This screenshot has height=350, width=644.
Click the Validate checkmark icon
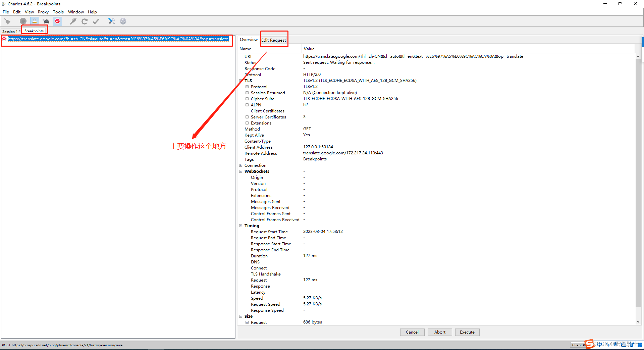[x=96, y=21]
